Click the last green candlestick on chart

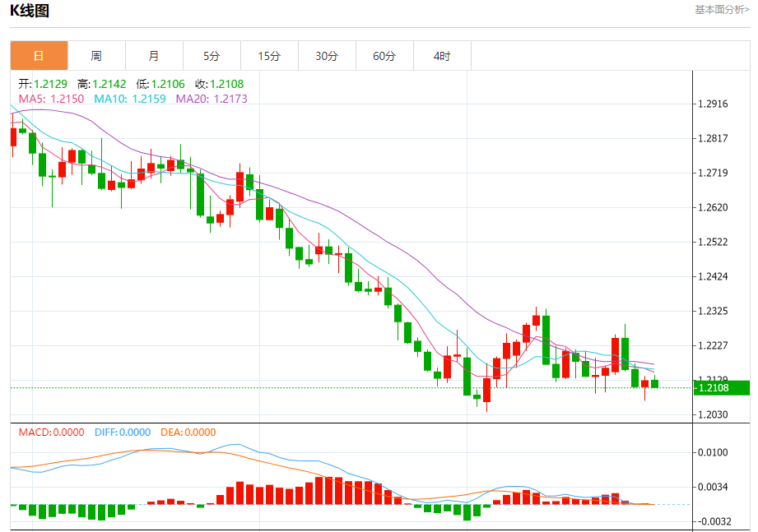pos(654,384)
